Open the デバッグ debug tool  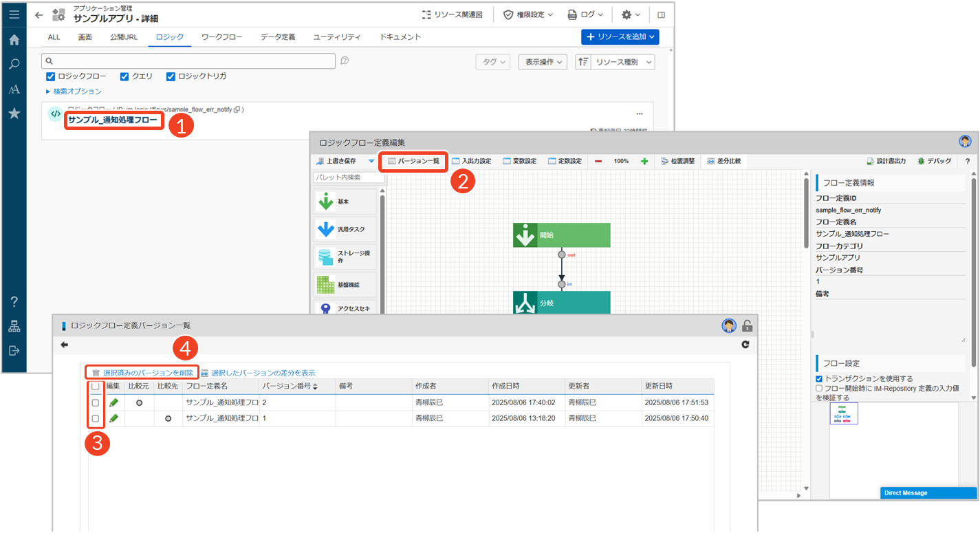tap(935, 161)
